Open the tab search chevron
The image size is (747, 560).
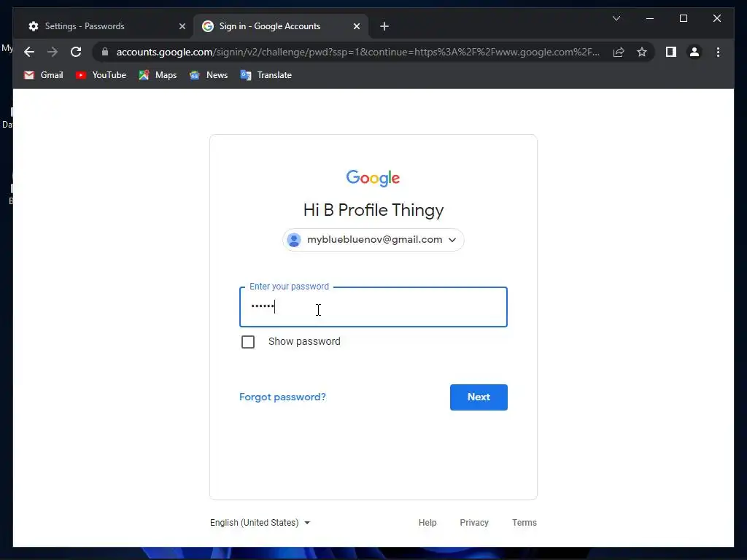coord(616,18)
